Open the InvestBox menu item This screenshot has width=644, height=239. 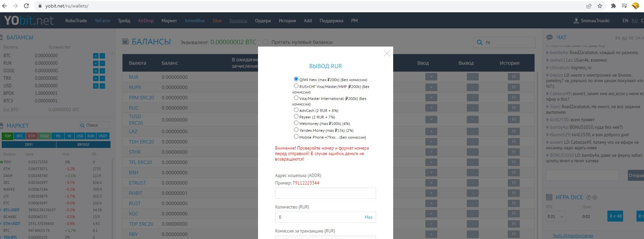(x=195, y=21)
